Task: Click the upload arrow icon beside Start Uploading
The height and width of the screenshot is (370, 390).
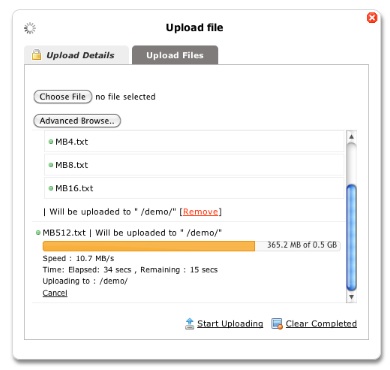Action: [x=189, y=324]
